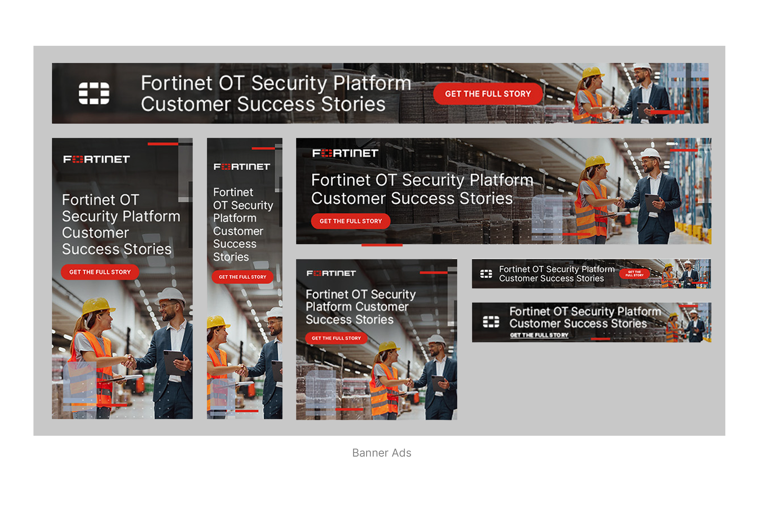
Task: Click headline text in top leaderboard banner
Action: tap(276, 94)
